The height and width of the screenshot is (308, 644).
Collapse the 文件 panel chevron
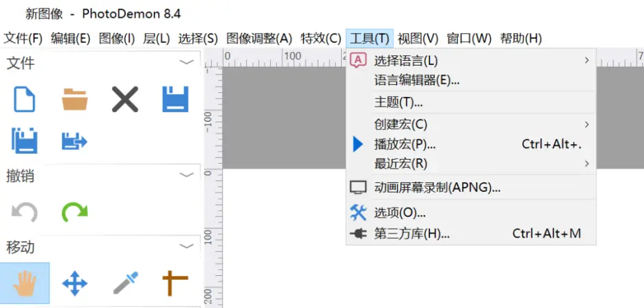187,62
